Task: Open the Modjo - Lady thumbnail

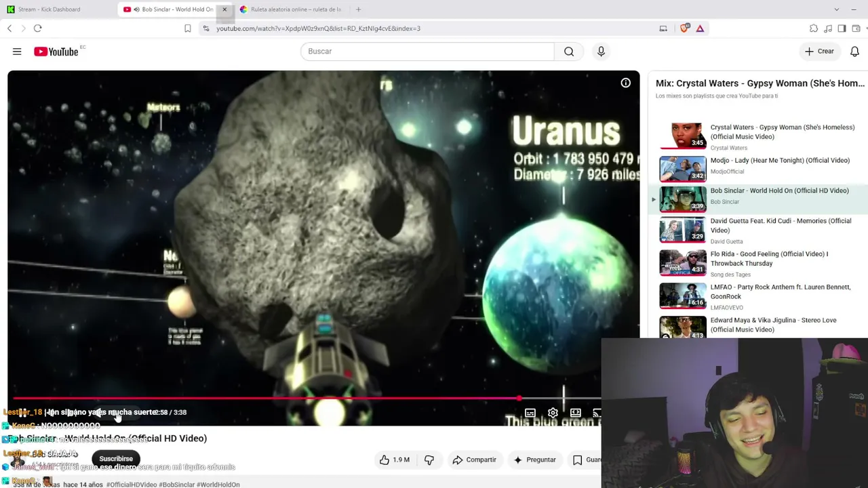Action: point(683,169)
